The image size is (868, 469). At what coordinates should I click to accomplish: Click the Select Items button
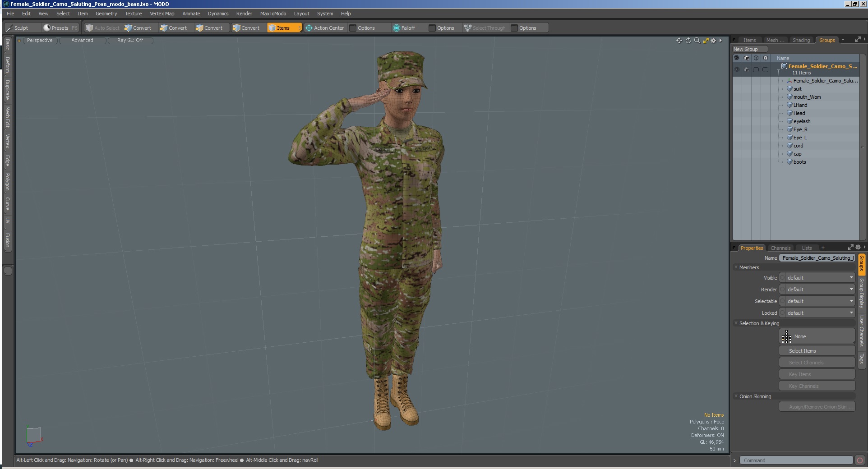pos(817,351)
